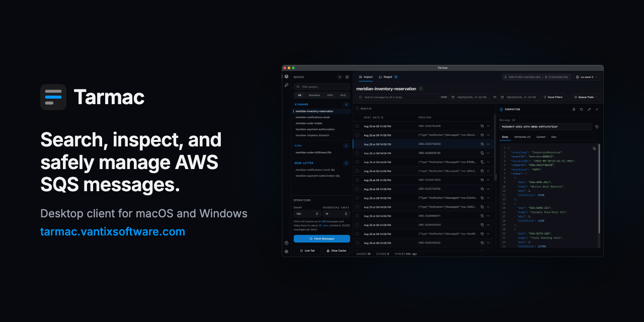
Task: Open the key credentials icon in sidebar
Action: click(286, 85)
